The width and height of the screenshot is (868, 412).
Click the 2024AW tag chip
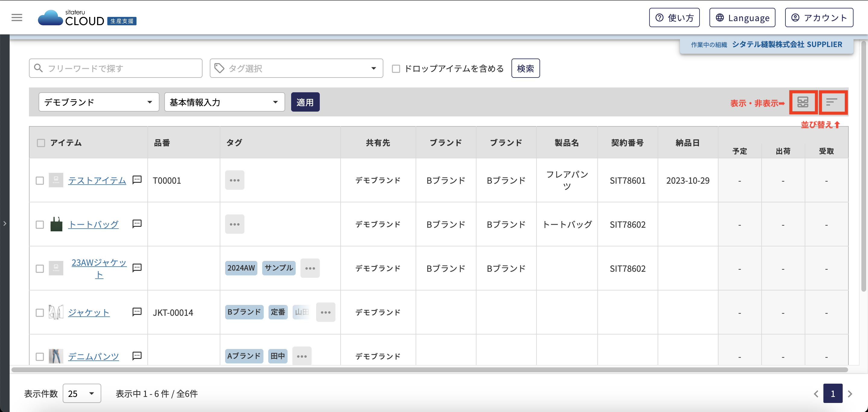[x=241, y=268]
